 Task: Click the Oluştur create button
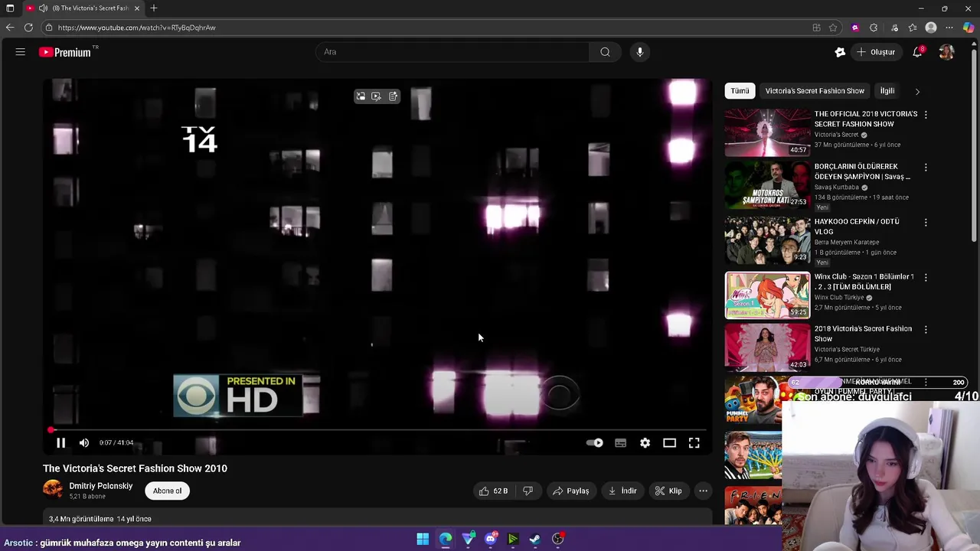pos(875,52)
